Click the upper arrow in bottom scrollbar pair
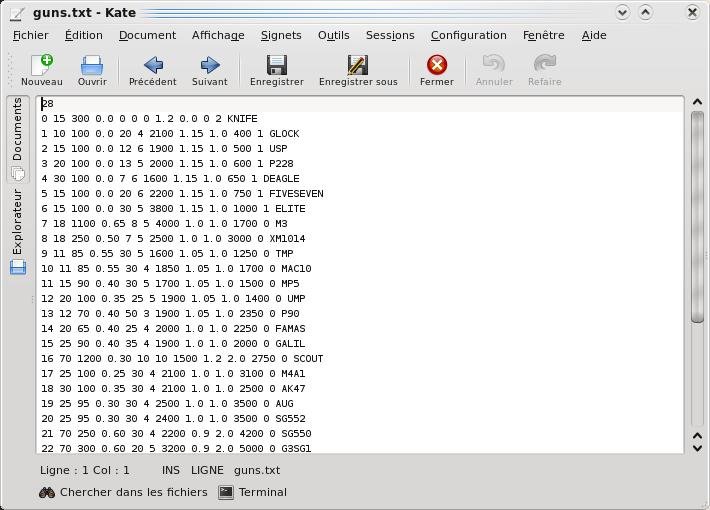The height and width of the screenshot is (510, 710). (x=697, y=436)
